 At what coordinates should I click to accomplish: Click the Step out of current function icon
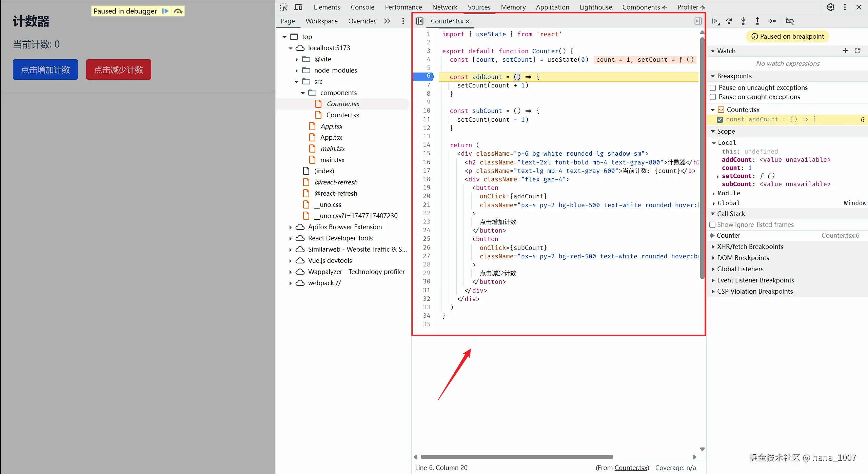tap(757, 21)
